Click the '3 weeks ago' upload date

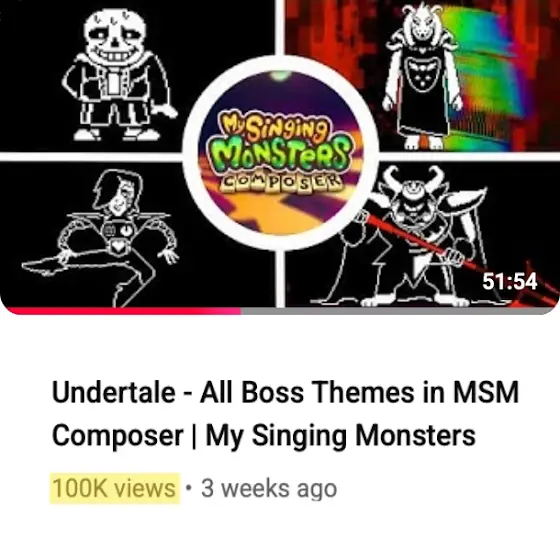[269, 488]
